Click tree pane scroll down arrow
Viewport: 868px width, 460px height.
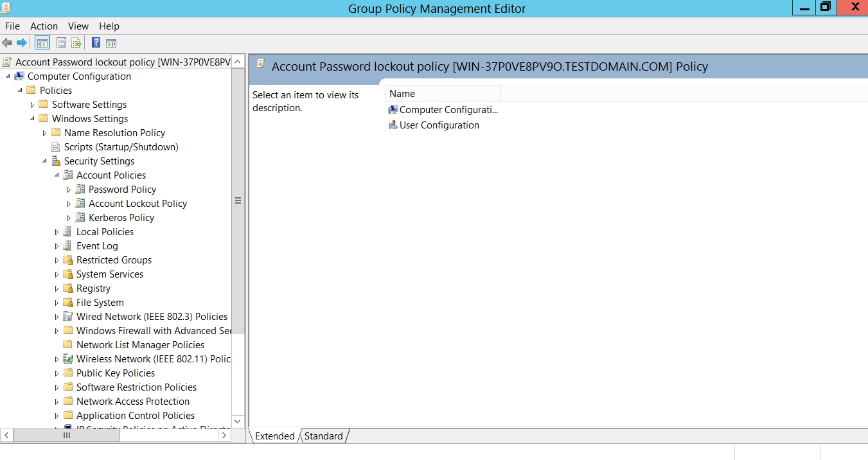point(238,421)
